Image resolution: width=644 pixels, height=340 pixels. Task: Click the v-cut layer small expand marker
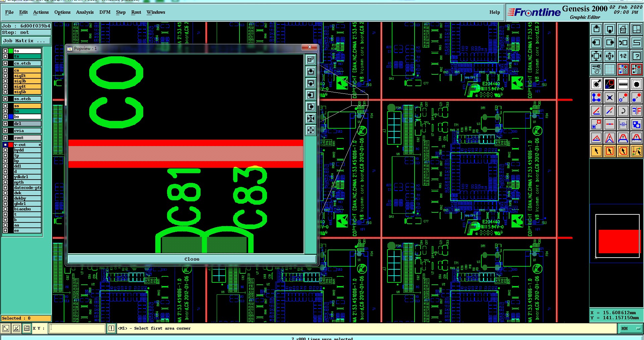coord(40,145)
